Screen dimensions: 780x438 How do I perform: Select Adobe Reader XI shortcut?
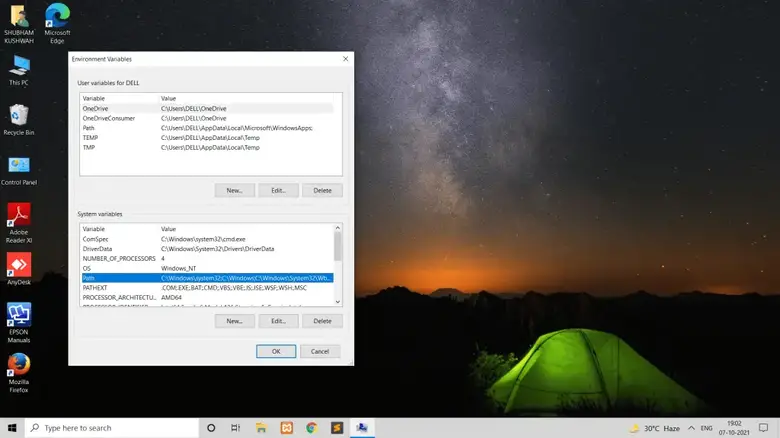(x=19, y=223)
